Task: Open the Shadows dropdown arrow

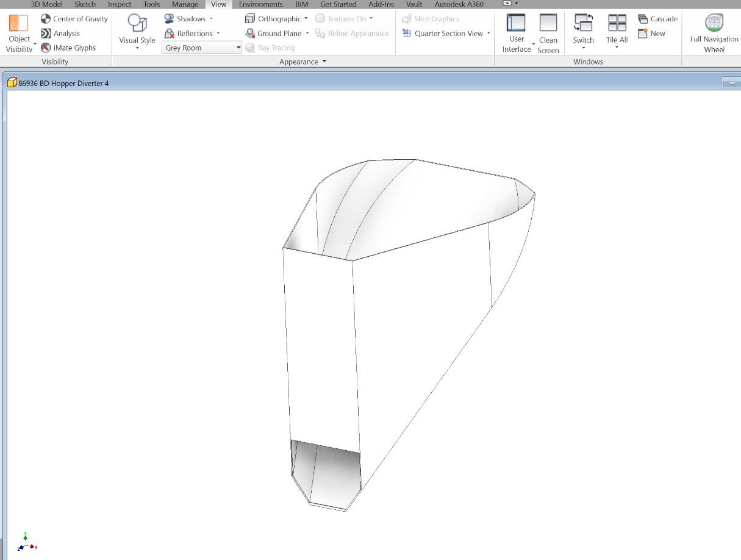Action: click(x=211, y=19)
